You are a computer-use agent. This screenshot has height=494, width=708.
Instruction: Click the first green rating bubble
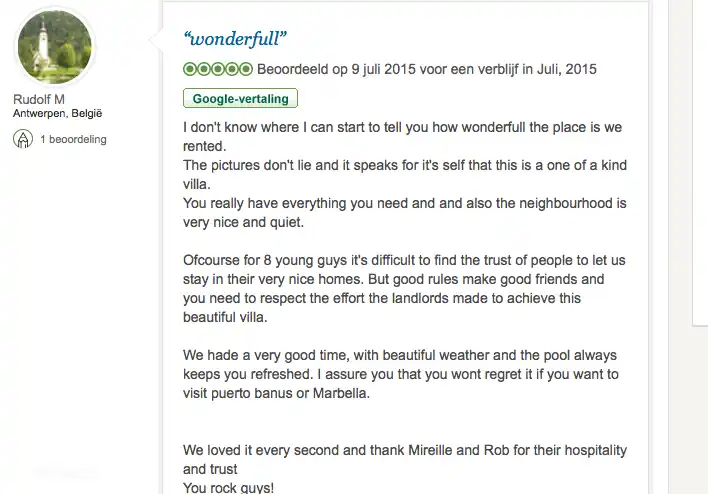(190, 70)
